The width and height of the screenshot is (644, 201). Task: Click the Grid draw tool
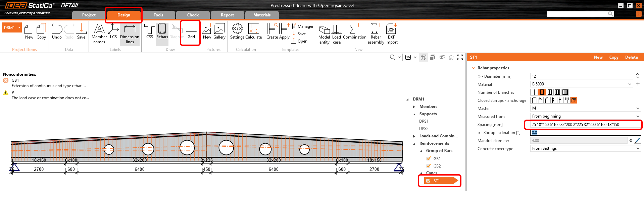191,31
